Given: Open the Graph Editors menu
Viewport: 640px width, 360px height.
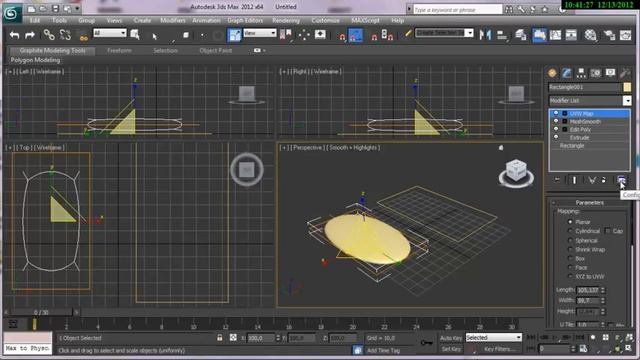Looking at the screenshot, I should point(245,20).
